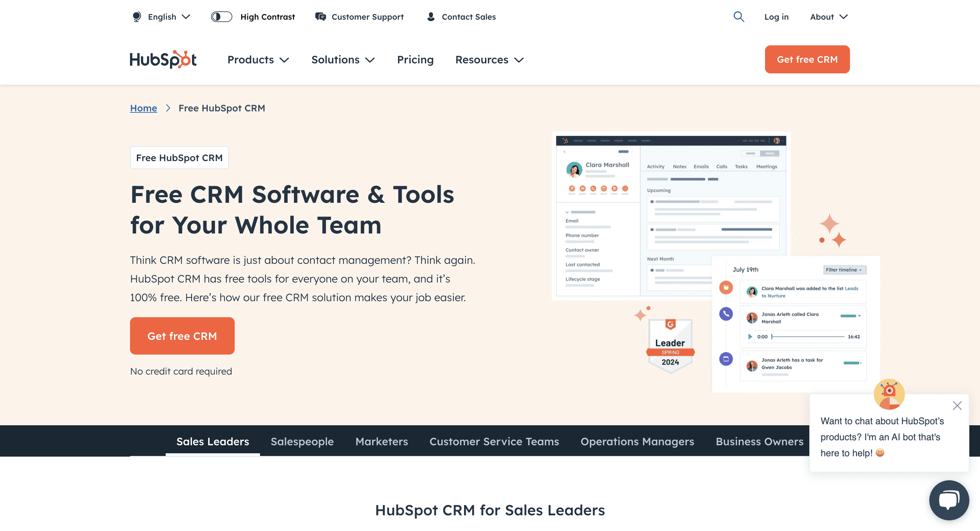Select the Business Owners tab

point(759,441)
